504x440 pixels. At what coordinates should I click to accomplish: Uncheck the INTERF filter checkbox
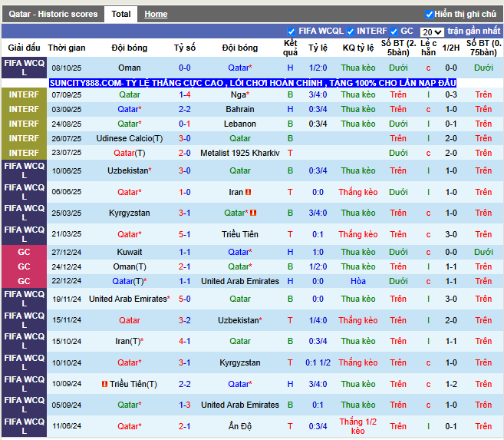pyautogui.click(x=351, y=31)
